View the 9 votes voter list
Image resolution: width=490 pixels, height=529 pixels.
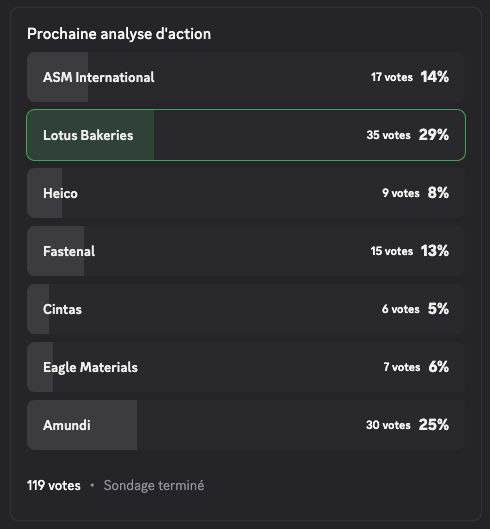click(401, 193)
